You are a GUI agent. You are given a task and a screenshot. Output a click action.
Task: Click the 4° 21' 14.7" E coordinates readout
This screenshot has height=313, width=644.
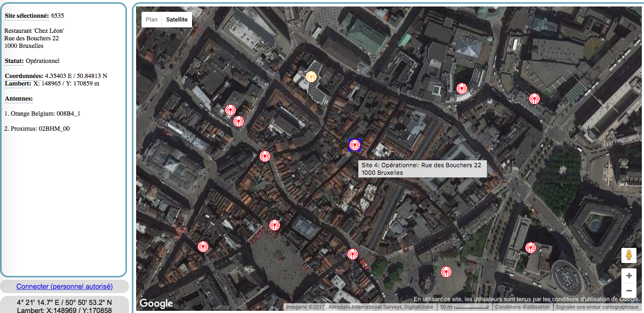[64, 303]
